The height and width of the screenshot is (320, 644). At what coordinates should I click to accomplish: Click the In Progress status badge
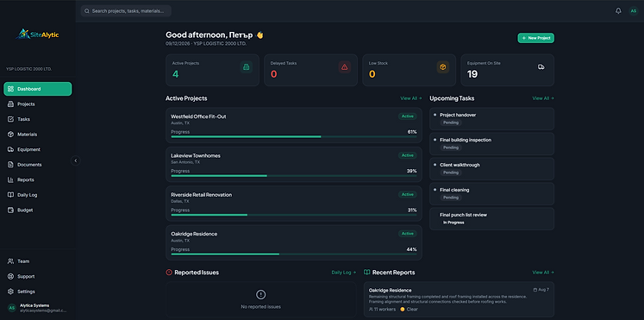(453, 223)
